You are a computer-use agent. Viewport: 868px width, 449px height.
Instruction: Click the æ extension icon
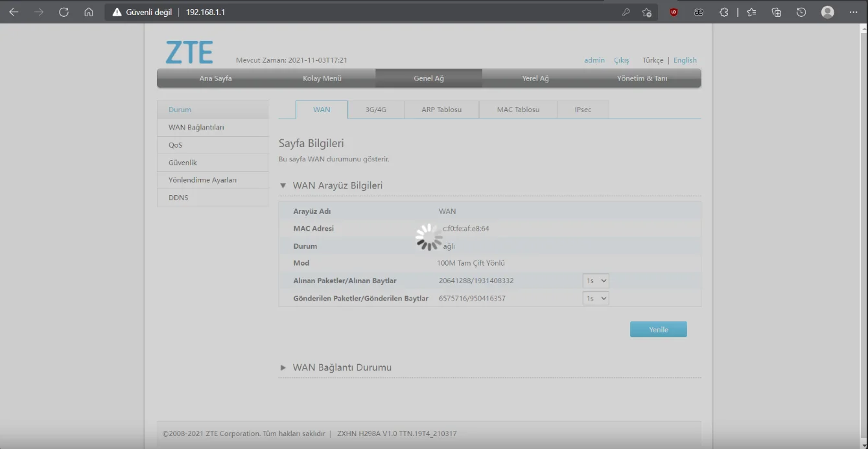click(x=699, y=12)
